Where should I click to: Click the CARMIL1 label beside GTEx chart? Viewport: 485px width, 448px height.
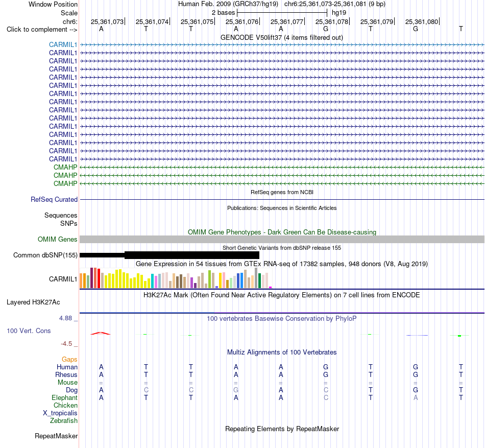coord(63,279)
